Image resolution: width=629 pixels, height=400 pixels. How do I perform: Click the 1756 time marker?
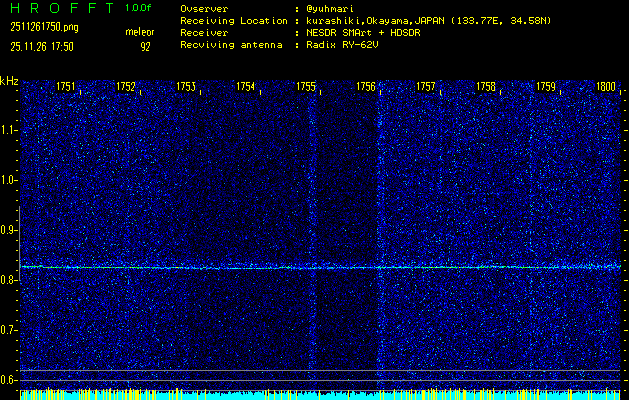366,86
